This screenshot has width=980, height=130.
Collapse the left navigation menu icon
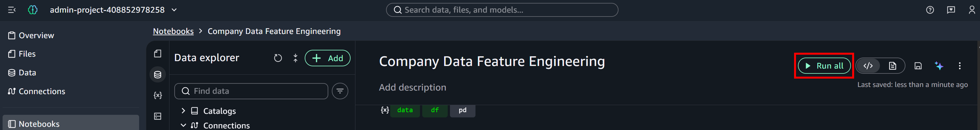(12, 10)
